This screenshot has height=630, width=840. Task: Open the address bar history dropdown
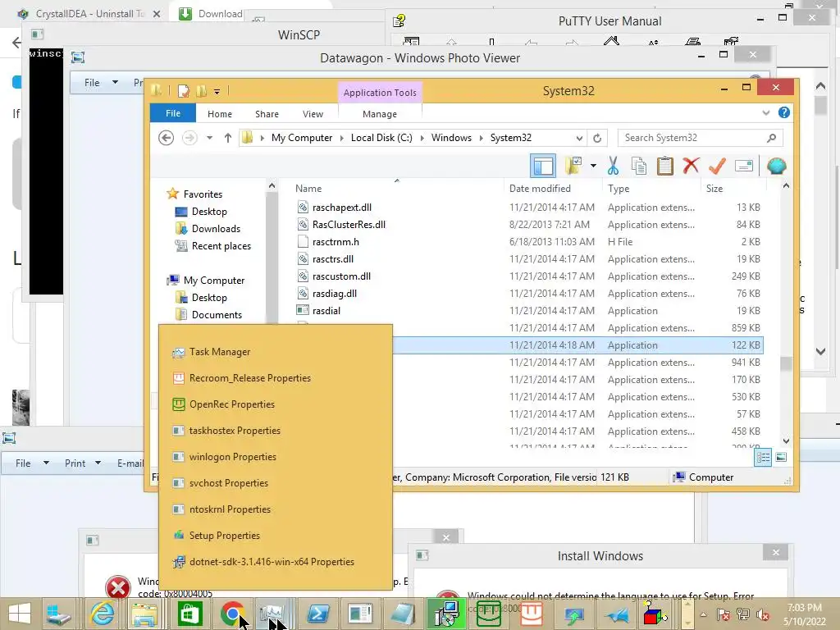(579, 138)
